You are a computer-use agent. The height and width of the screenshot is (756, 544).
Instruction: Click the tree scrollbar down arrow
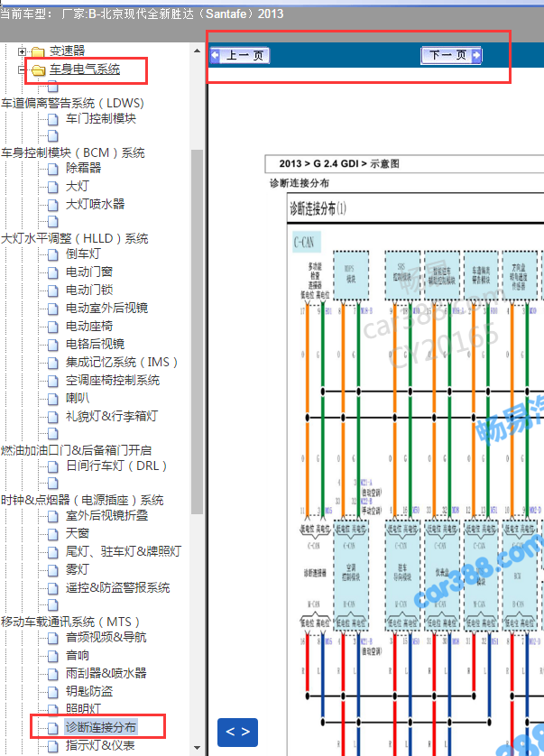coord(197,748)
